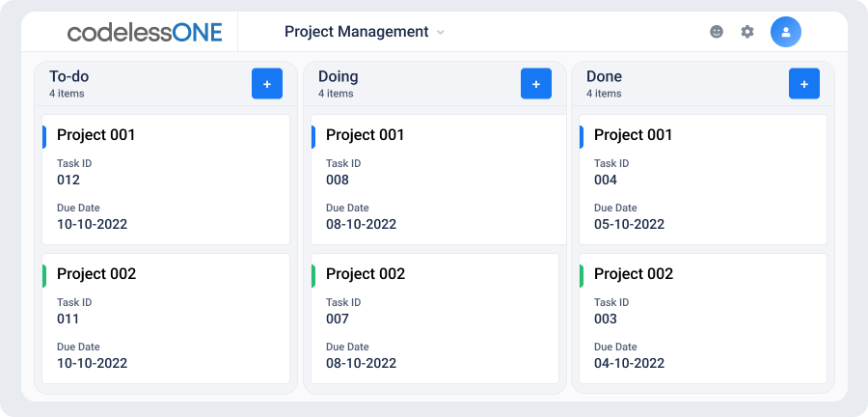Open Project 002 card with Task ID 007
The image size is (868, 417).
coord(435,319)
